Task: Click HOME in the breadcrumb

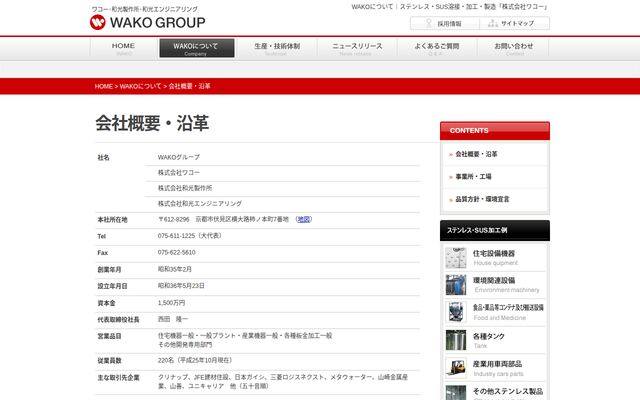Action: (x=104, y=87)
